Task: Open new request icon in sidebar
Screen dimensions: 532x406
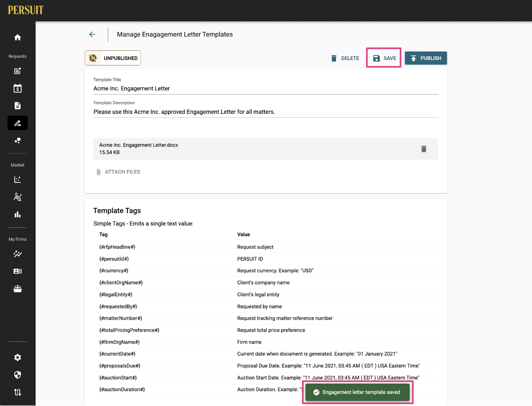Action: pos(17,71)
